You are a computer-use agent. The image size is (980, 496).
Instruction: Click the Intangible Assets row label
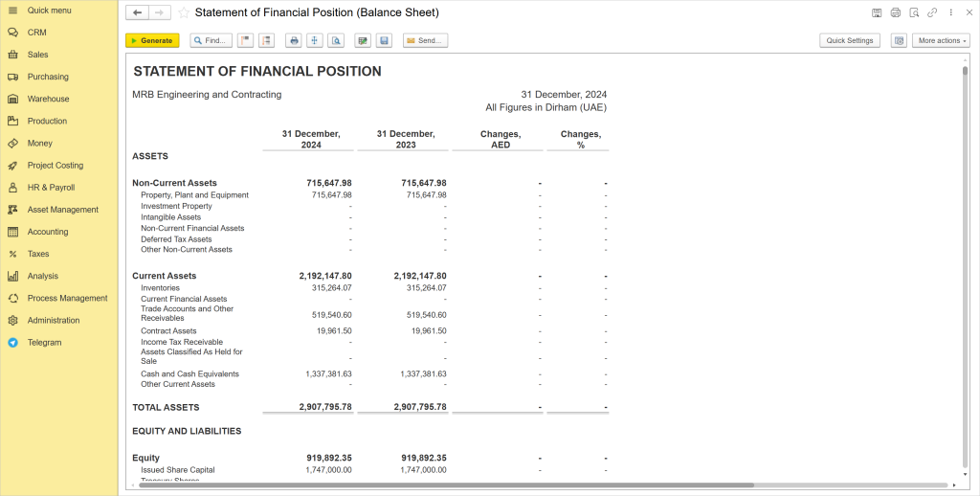(x=170, y=217)
